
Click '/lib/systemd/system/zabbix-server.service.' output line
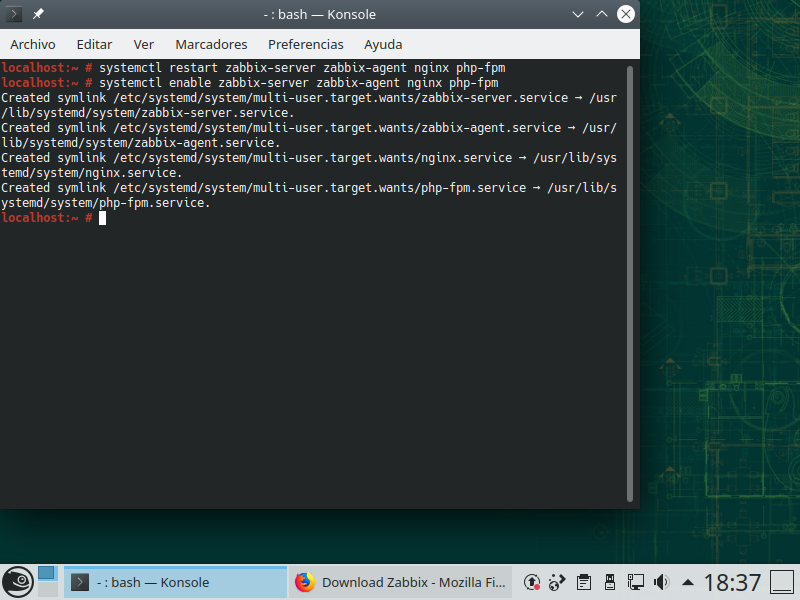[148, 113]
